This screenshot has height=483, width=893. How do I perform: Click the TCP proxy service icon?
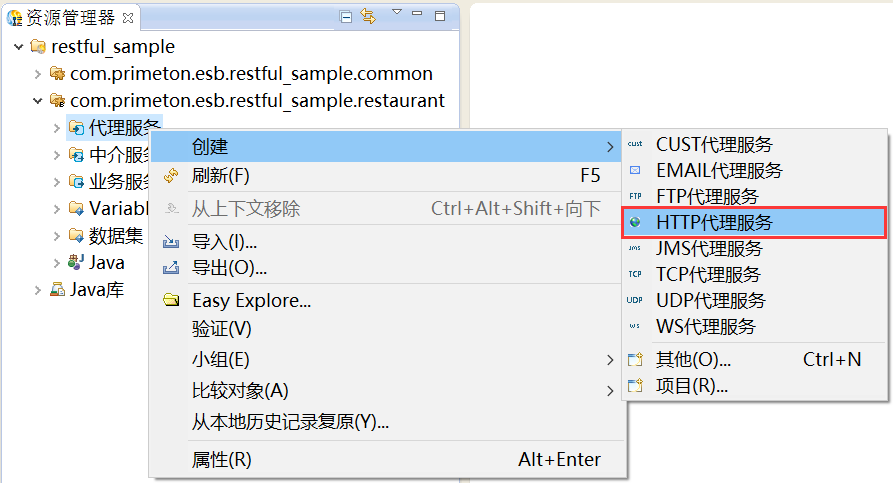[635, 275]
